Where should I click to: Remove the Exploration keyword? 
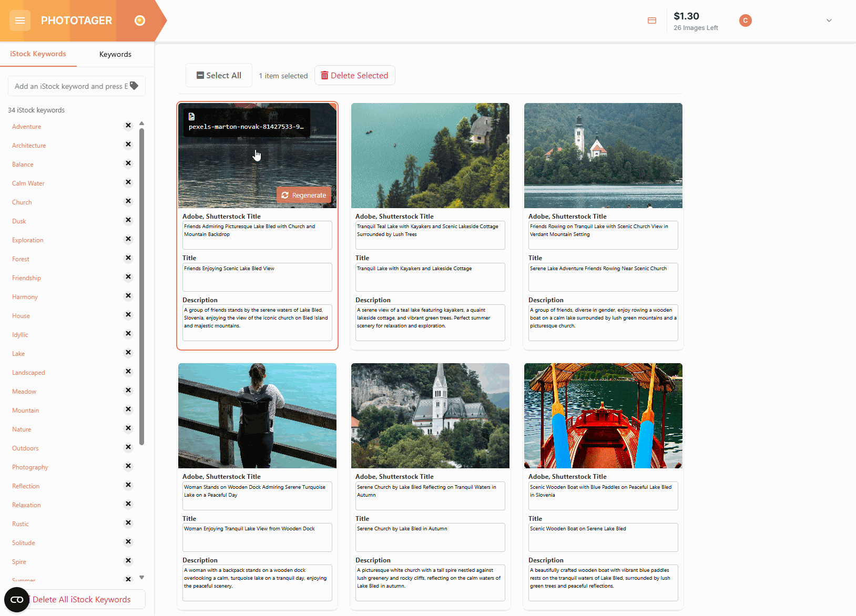pyautogui.click(x=128, y=239)
